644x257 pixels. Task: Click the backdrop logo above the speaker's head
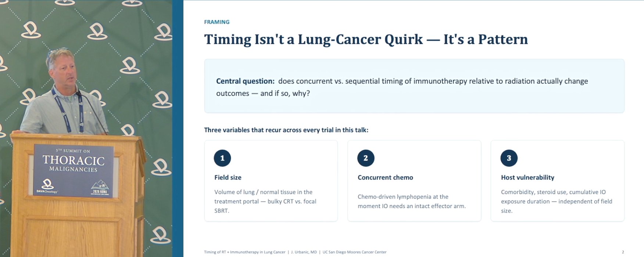[65, 3]
